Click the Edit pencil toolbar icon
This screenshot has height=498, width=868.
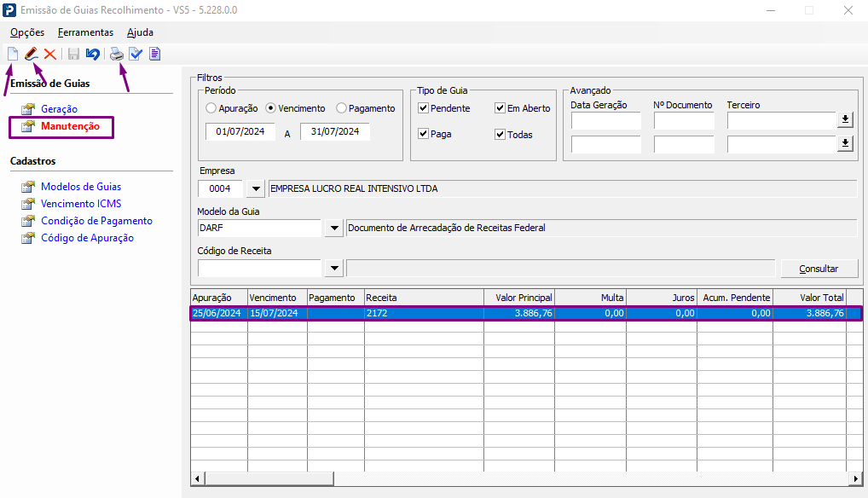(x=32, y=54)
